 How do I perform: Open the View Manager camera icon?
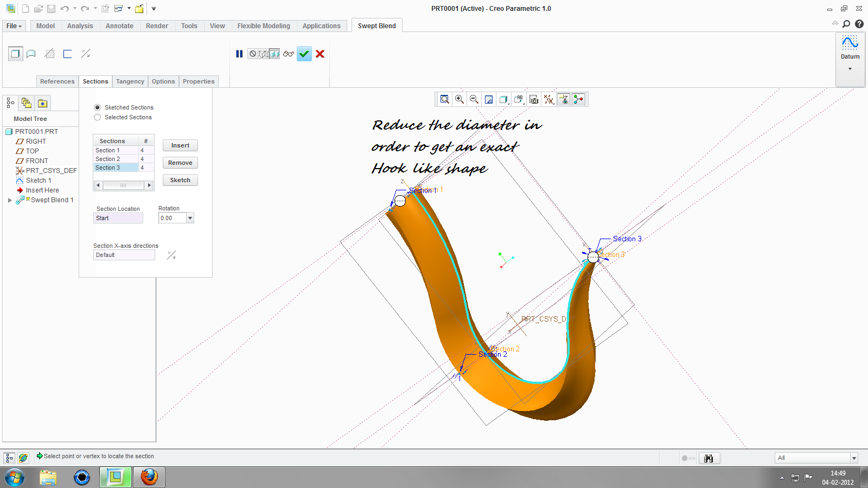coord(534,99)
